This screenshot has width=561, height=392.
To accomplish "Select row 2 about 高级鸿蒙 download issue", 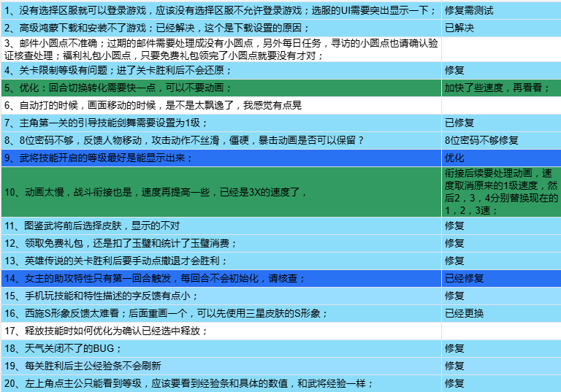I will (x=221, y=28).
